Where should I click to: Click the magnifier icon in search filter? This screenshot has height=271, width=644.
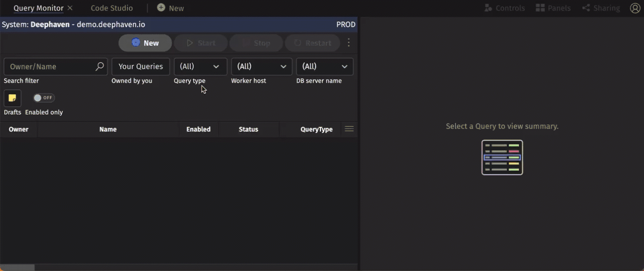(x=99, y=67)
